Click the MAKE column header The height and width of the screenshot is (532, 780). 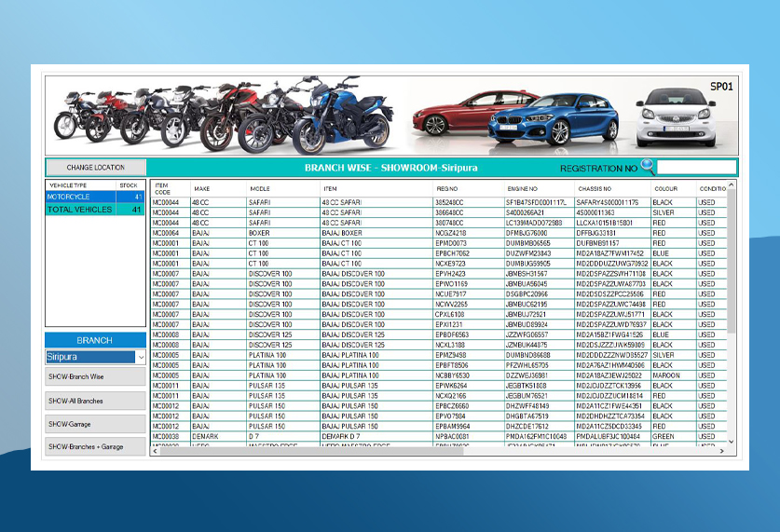218,189
